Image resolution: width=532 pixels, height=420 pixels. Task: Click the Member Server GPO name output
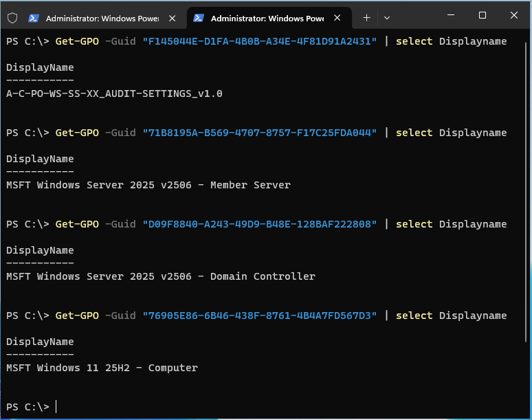tap(148, 185)
